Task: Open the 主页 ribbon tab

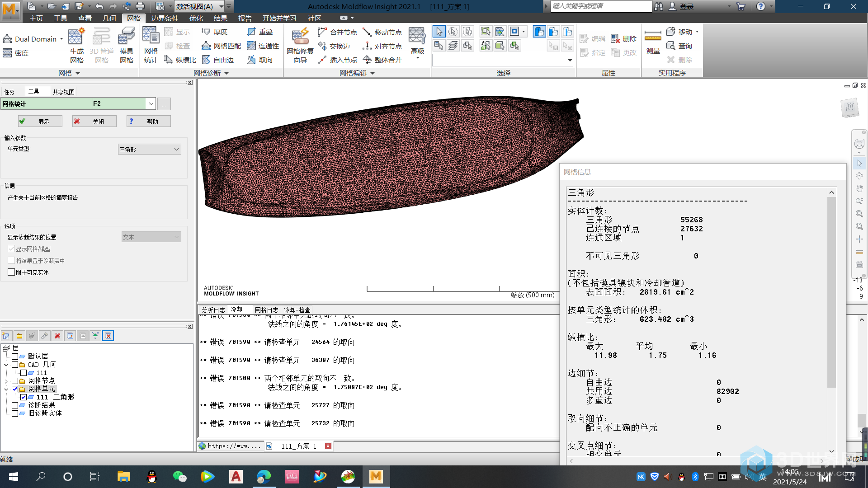Action: pos(36,18)
